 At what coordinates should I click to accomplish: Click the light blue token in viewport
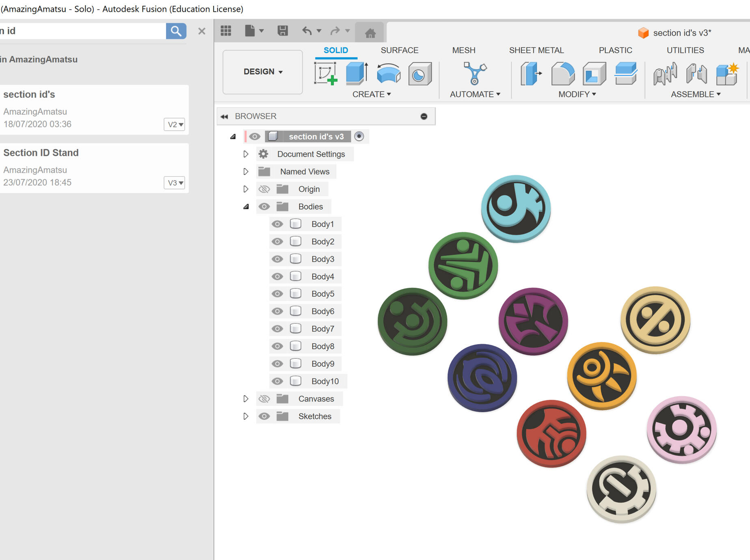tap(516, 208)
